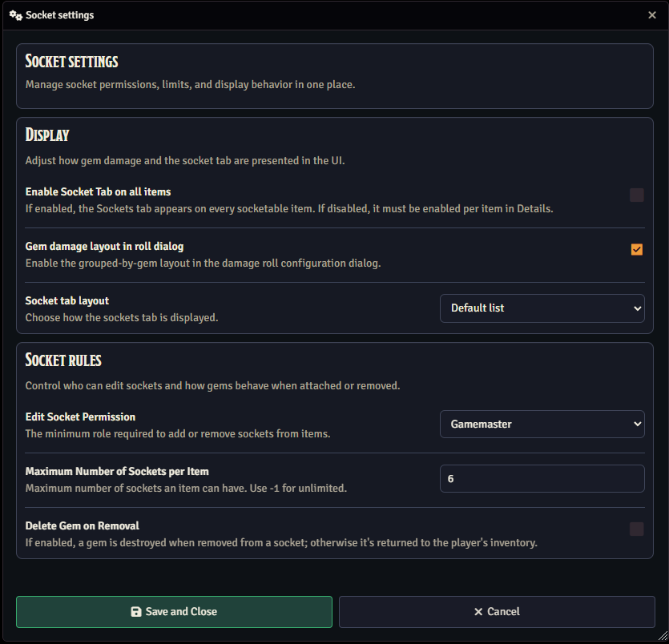Click the gears icon in the title bar
This screenshot has height=644, width=669.
tap(15, 15)
